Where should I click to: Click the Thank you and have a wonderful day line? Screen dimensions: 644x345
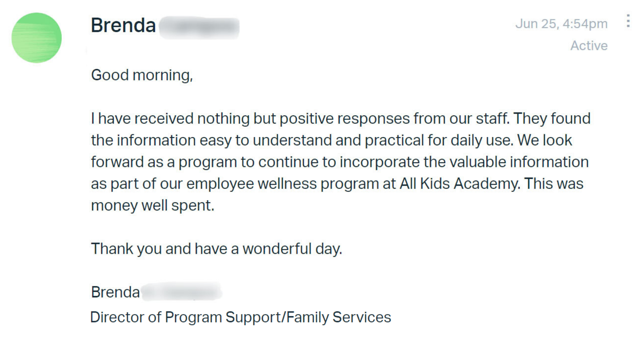[217, 249]
